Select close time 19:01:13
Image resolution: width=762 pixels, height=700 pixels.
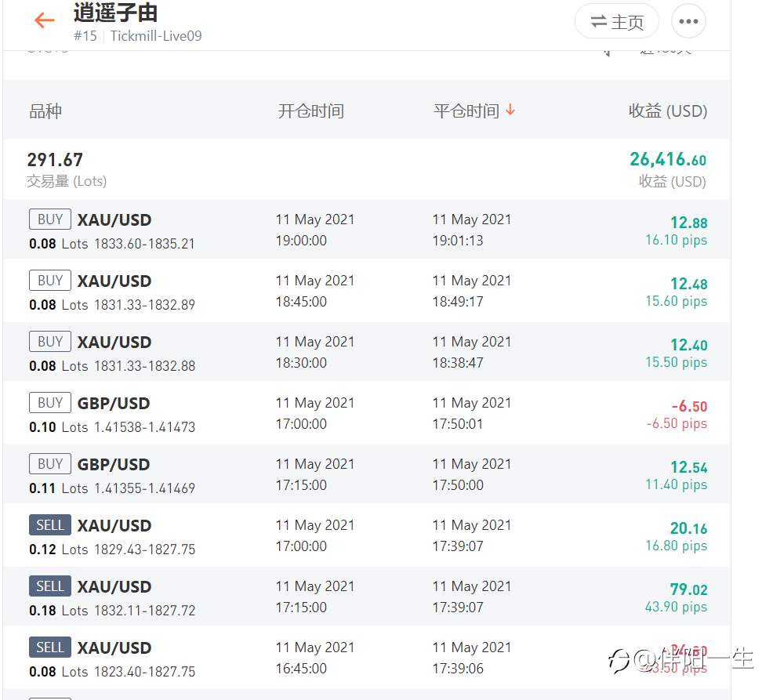point(458,241)
